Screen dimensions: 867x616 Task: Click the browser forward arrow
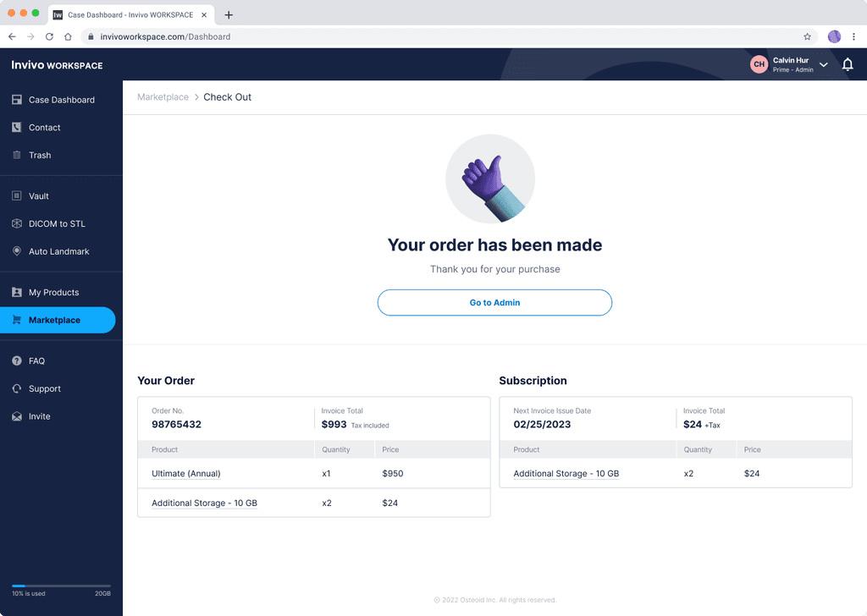point(30,36)
